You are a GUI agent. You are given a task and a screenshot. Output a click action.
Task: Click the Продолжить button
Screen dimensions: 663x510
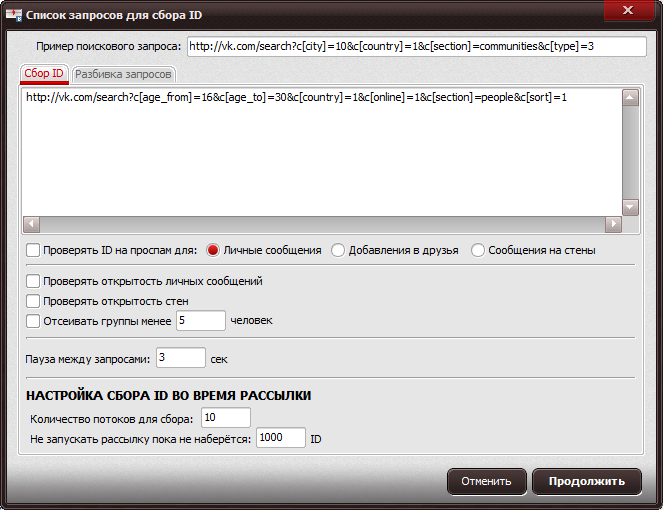click(587, 481)
